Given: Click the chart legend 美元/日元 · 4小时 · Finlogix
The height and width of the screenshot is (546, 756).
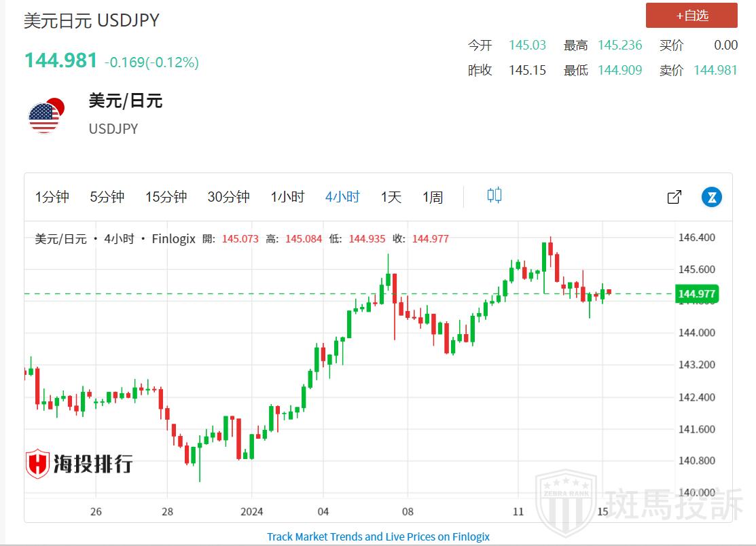Looking at the screenshot, I should (x=115, y=239).
